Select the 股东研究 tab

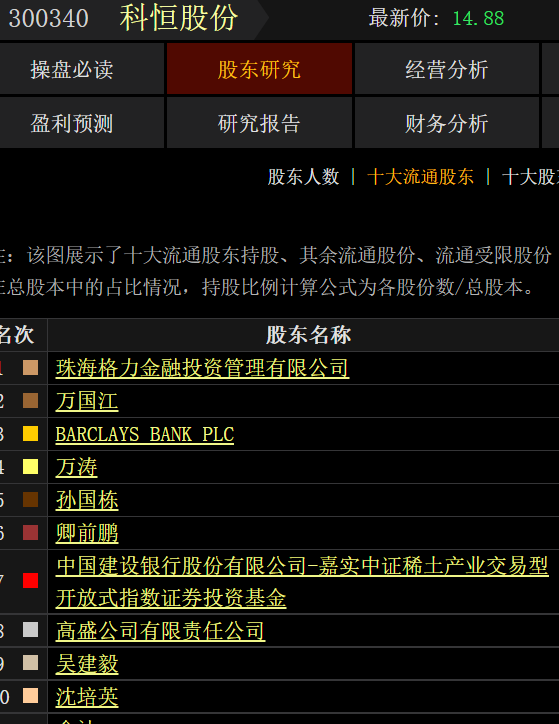259,69
